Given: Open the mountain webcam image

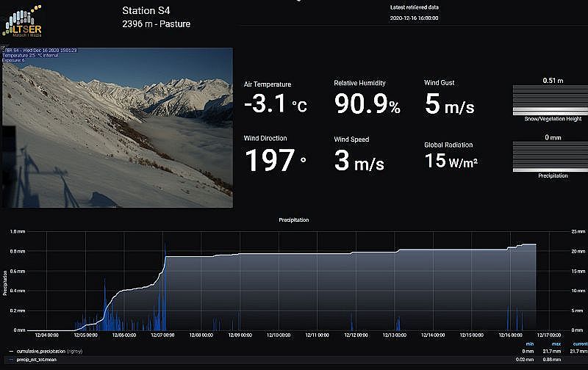Looking at the screenshot, I should [x=118, y=127].
